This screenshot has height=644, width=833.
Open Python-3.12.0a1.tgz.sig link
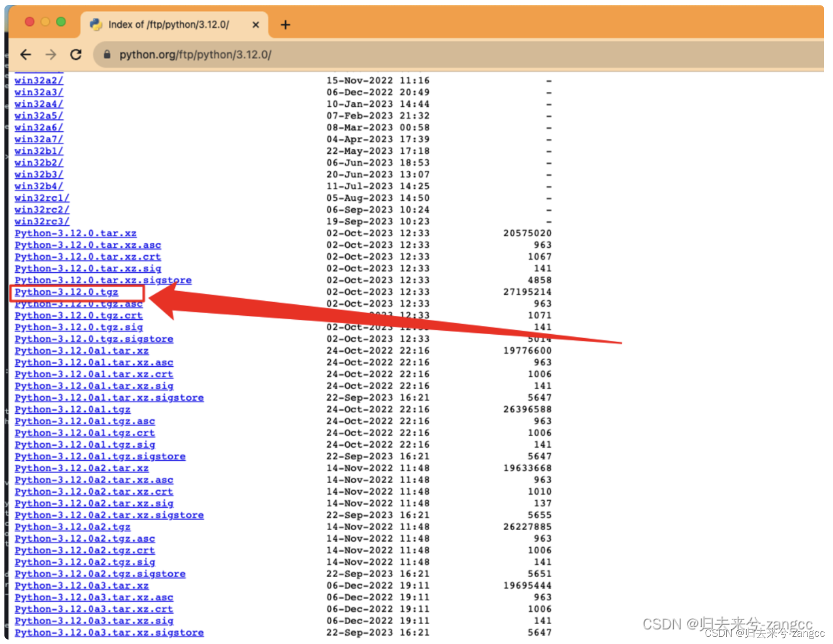click(x=85, y=445)
